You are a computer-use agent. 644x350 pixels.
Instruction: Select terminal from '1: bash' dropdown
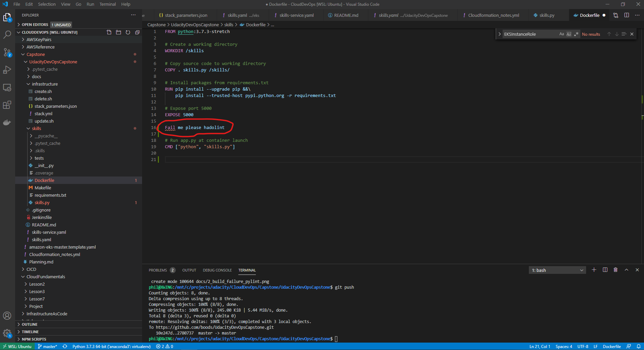click(x=557, y=270)
